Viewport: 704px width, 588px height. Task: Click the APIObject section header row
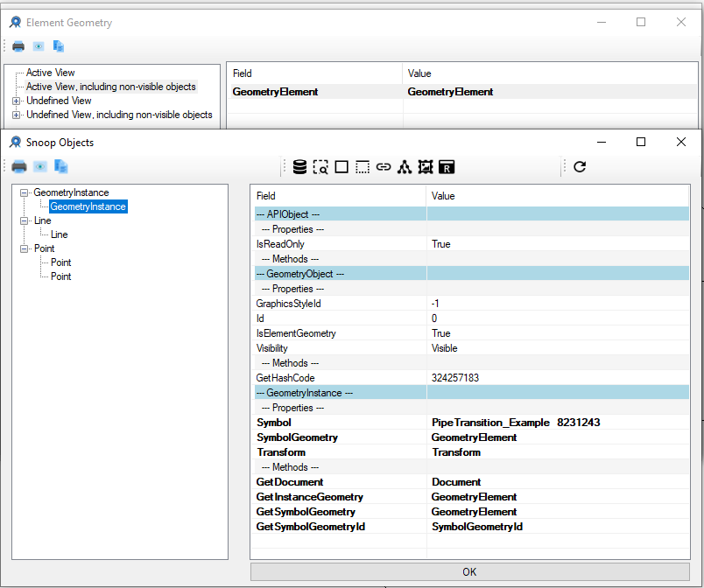coord(472,214)
